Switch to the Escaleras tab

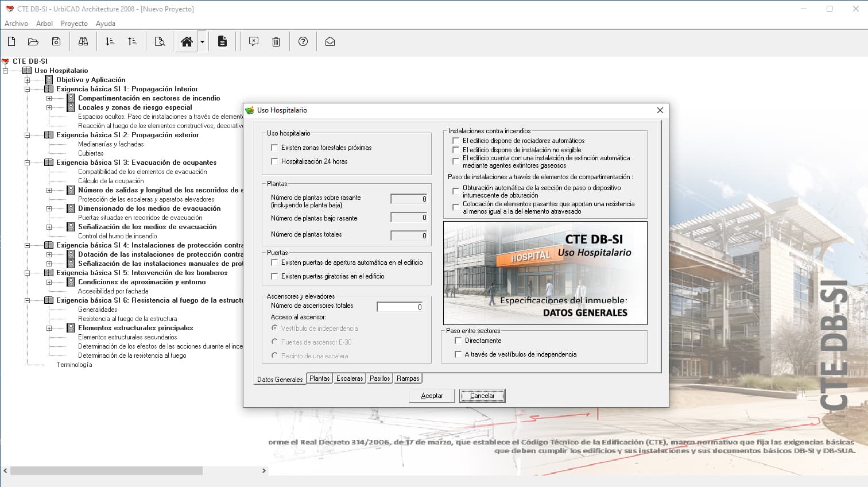(350, 378)
